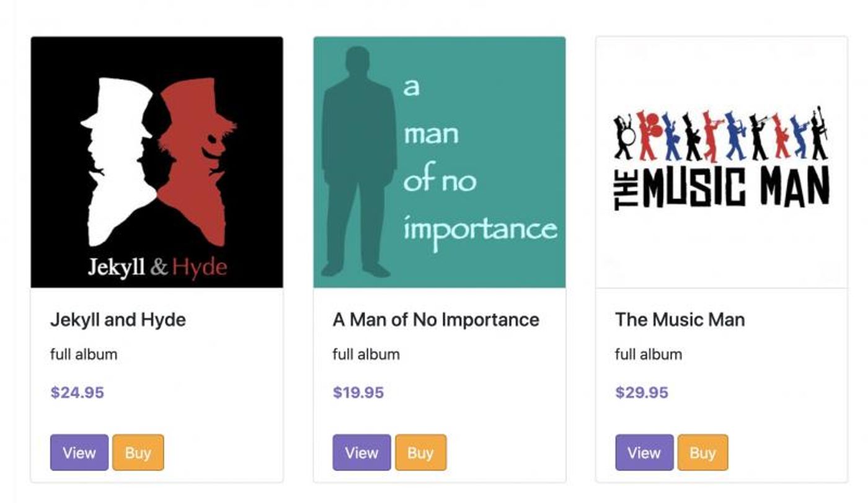Buy the Jekyll and Hyde album
868x503 pixels.
pos(138,452)
